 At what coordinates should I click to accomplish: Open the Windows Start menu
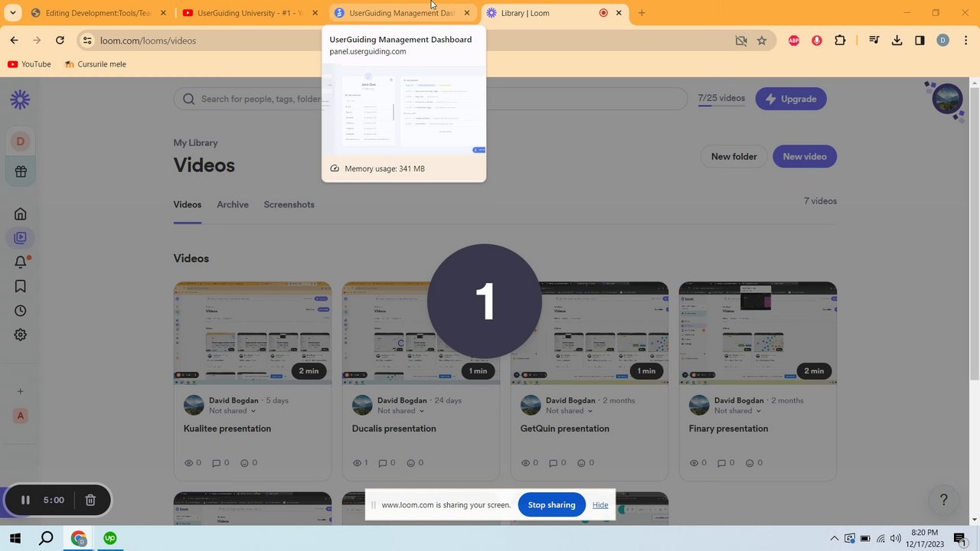[x=15, y=539]
